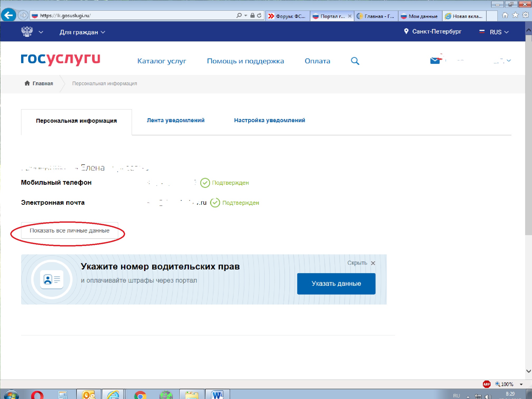The height and width of the screenshot is (399, 532).
Task: Click the 'Электронная почта' label
Action: (x=53, y=202)
